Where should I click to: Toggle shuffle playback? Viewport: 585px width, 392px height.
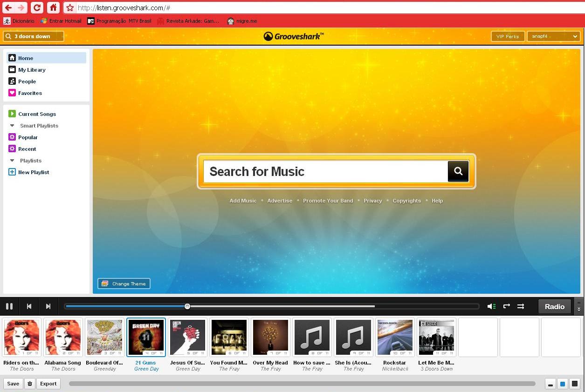pos(521,306)
